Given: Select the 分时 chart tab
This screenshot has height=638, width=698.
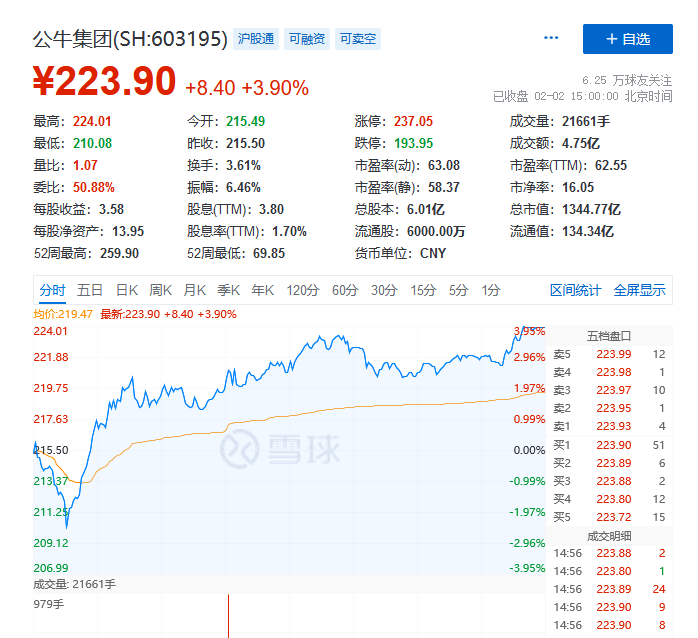Looking at the screenshot, I should [53, 290].
